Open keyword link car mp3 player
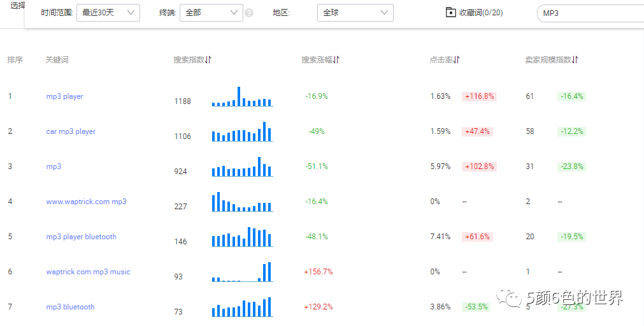Image resolution: width=644 pixels, height=326 pixels. 71,131
